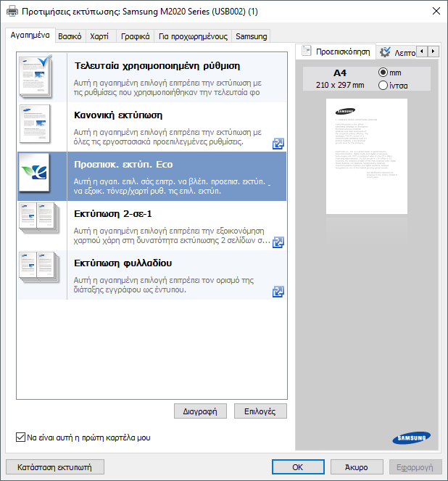Open the Για προχωρημένους tab
This screenshot has height=481, width=448.
pos(193,36)
